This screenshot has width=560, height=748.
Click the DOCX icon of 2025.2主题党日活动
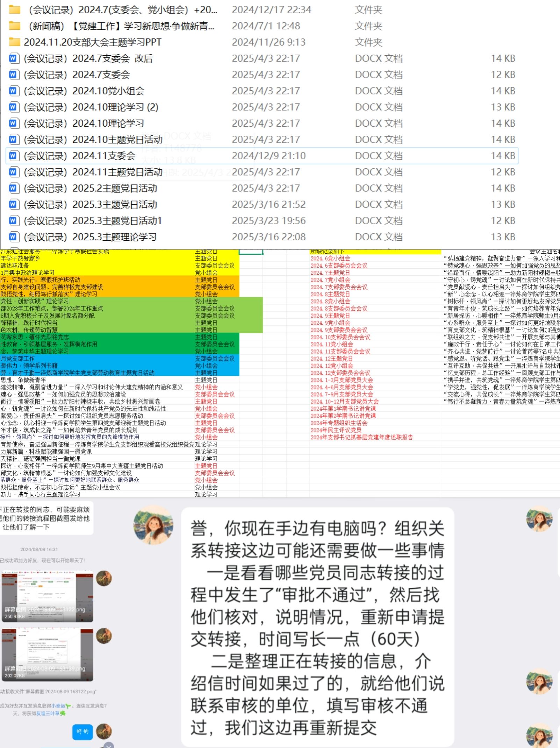click(13, 188)
